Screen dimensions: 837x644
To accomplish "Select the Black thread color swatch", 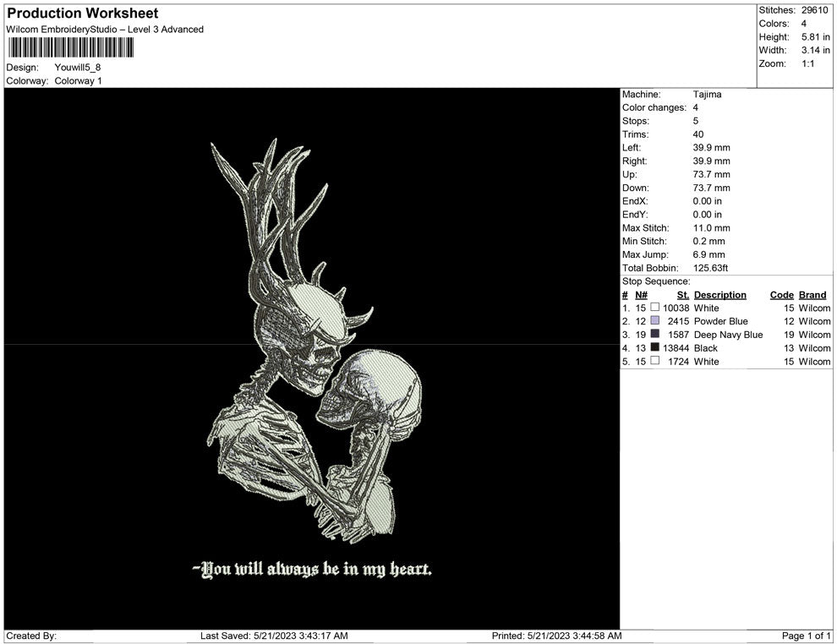I will 655,348.
